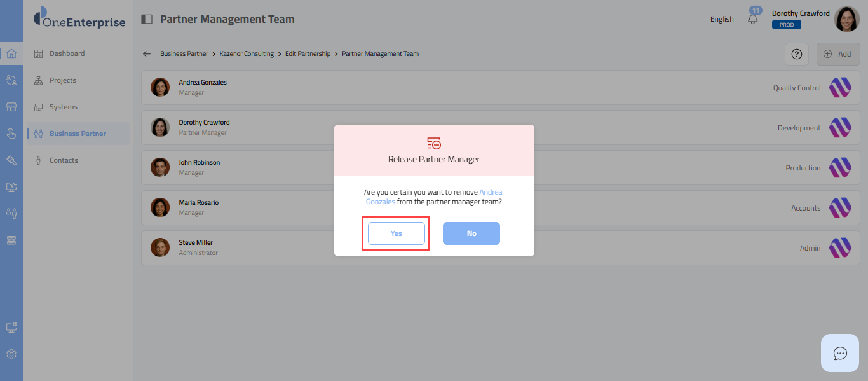Open the notifications bell

point(753,19)
